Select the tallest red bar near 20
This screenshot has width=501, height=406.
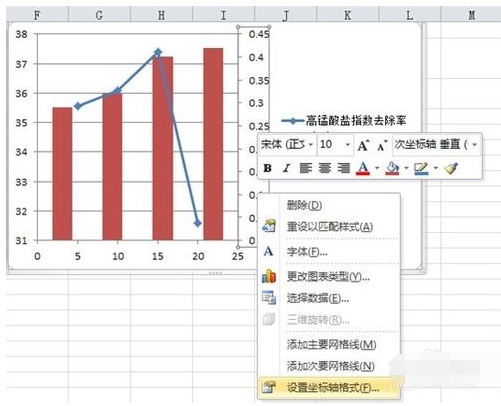tap(213, 144)
